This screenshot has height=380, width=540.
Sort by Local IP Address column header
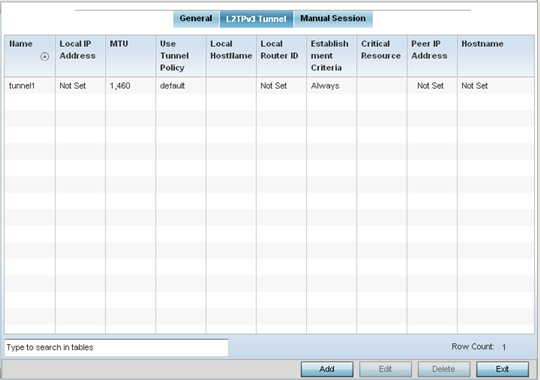coord(80,56)
